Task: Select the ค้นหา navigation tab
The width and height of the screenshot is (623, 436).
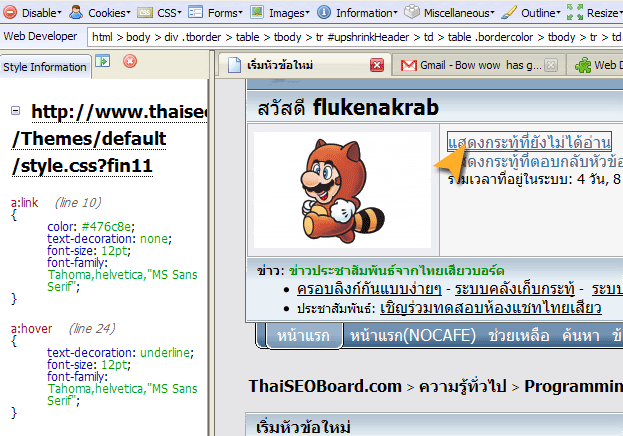Action: coord(580,336)
